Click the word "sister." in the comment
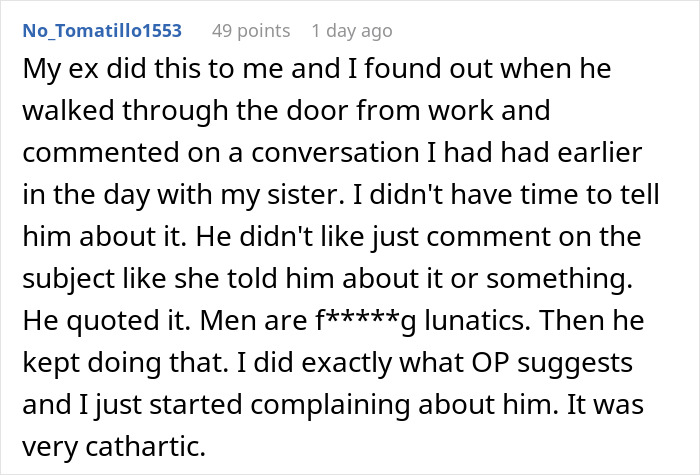The height and width of the screenshot is (475, 700). pos(306,195)
